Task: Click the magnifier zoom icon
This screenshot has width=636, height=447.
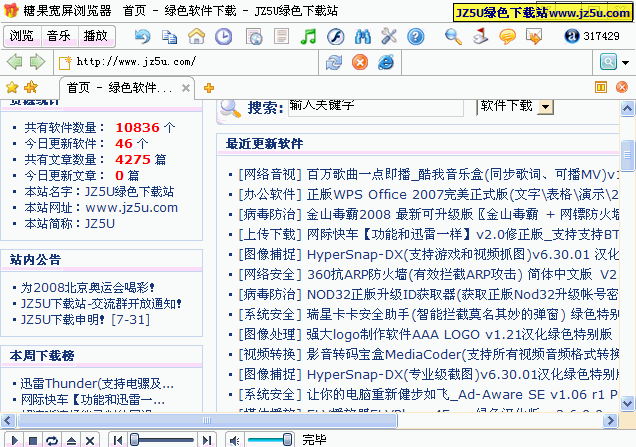Action: (x=453, y=37)
